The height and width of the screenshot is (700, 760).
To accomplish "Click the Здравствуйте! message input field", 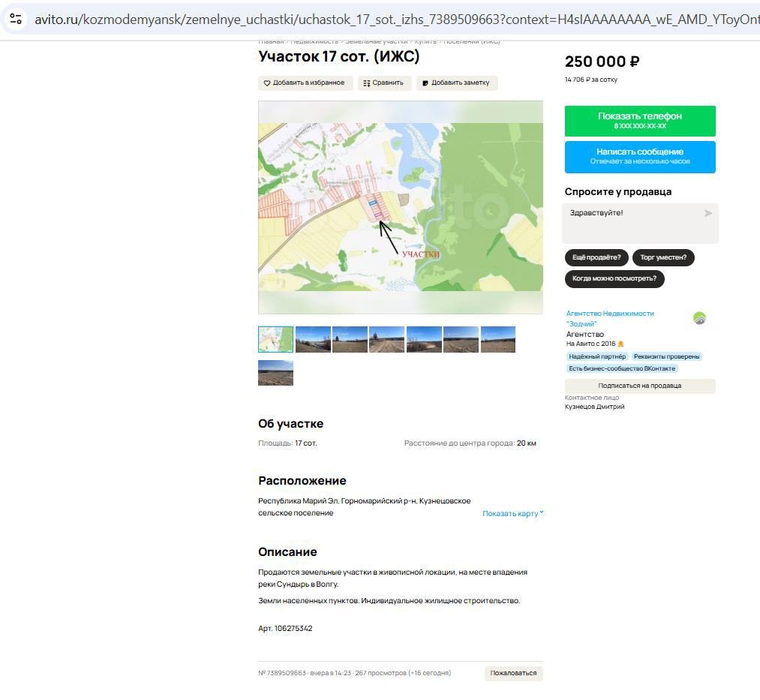I will [635, 223].
